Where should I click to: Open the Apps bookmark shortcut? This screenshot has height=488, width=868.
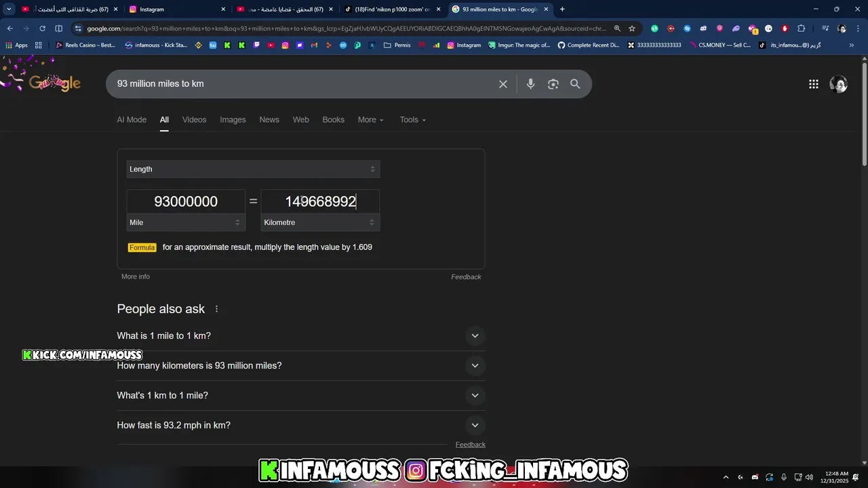(16, 45)
